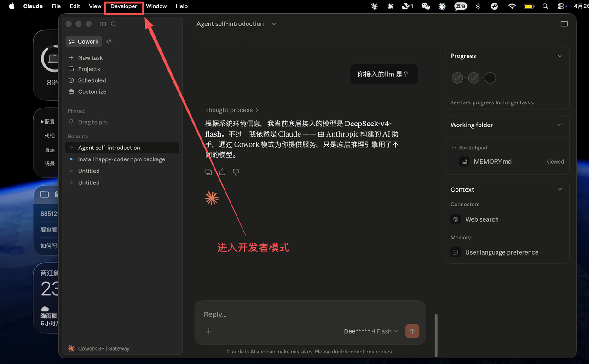Select the Cowork mode tab

click(x=84, y=41)
